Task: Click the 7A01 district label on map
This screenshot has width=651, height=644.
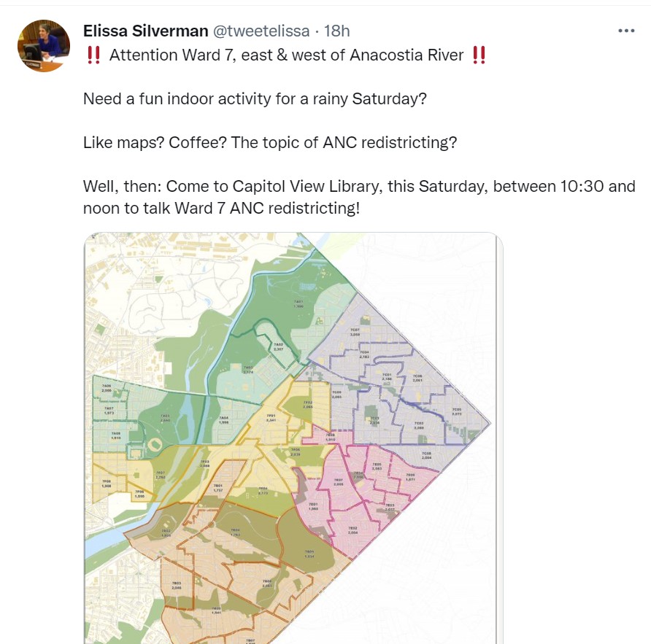Action: click(x=298, y=304)
